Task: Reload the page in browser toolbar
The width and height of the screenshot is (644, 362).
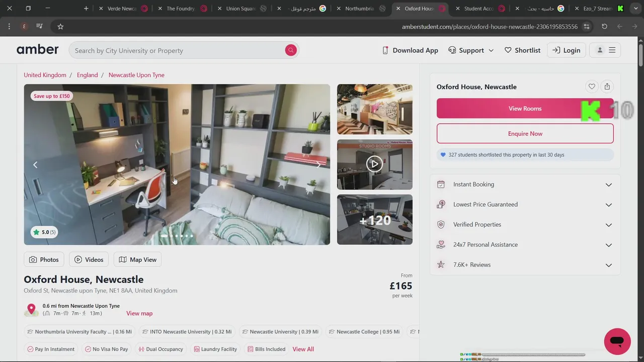Action: pos(604,26)
